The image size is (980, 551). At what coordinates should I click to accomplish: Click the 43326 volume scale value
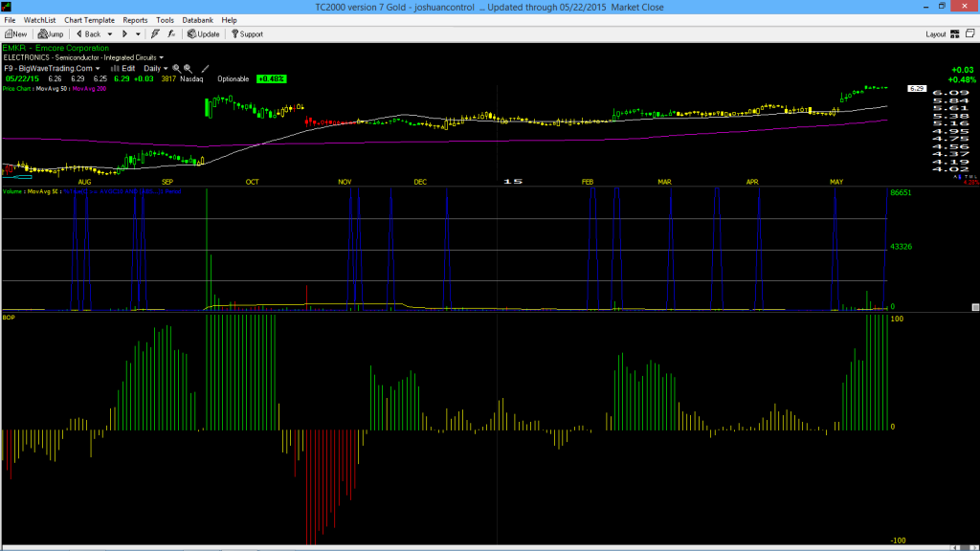901,247
